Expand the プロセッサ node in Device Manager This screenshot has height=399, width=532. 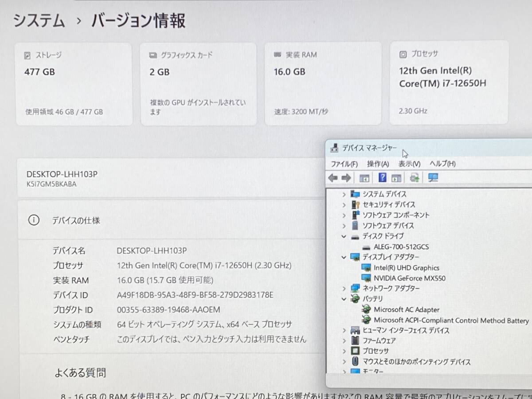[344, 351]
